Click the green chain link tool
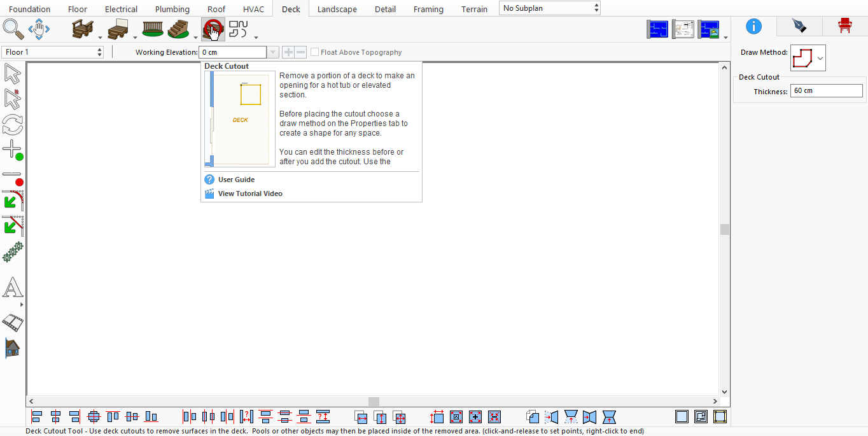 point(13,252)
